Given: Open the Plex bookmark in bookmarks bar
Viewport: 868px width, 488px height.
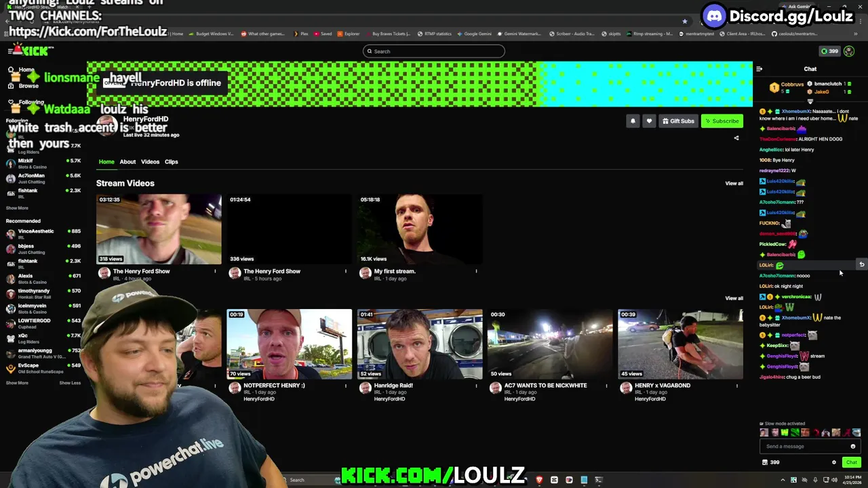Looking at the screenshot, I should coord(300,34).
